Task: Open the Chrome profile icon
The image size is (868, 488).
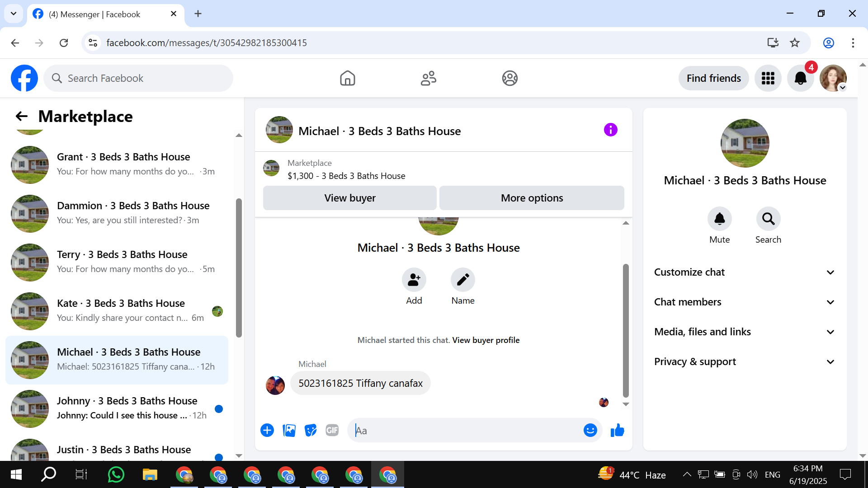Action: 829,43
